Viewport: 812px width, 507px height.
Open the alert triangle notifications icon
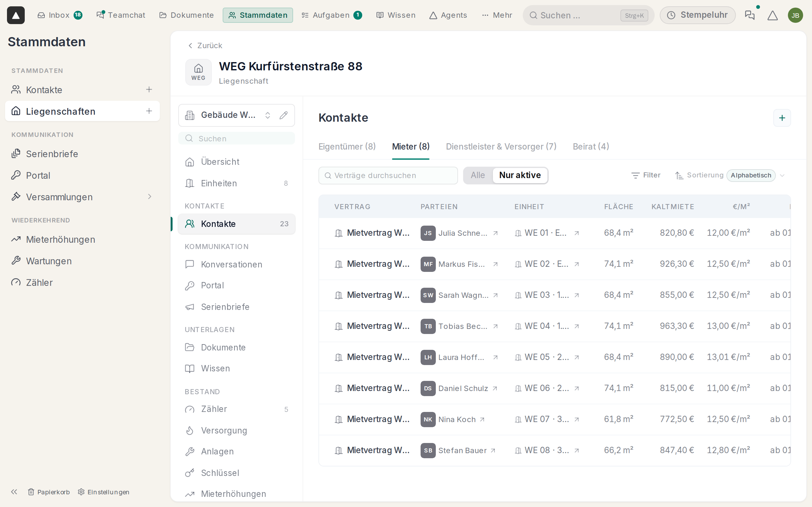(772, 16)
